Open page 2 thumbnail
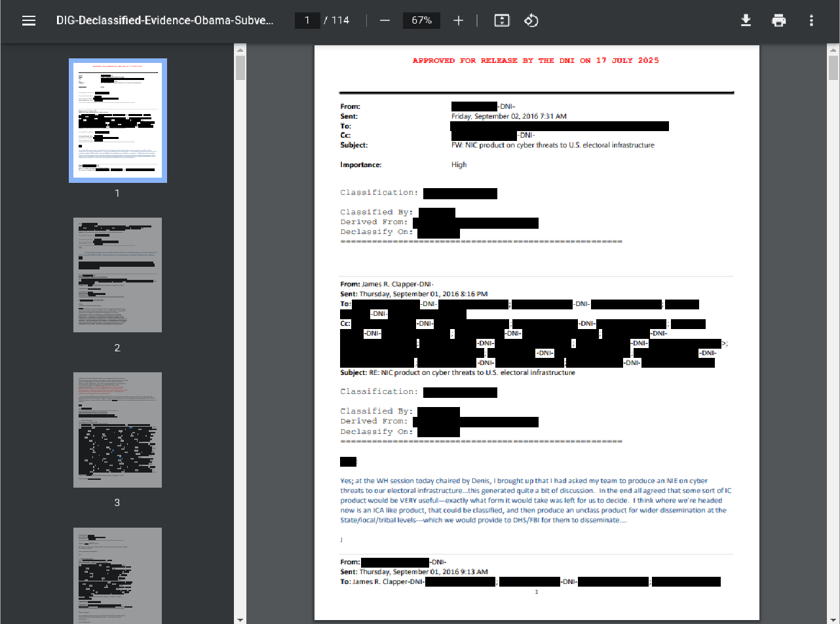Image resolution: width=840 pixels, height=624 pixels. [117, 275]
